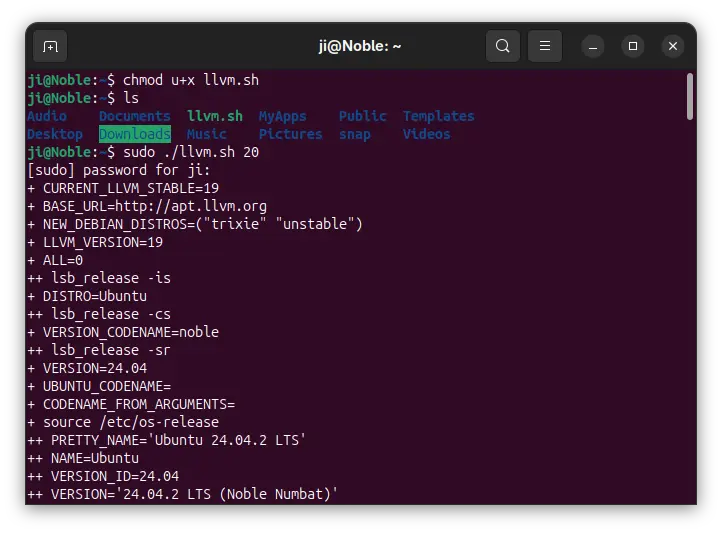Image resolution: width=722 pixels, height=533 pixels.
Task: Click the snap directory name
Action: click(x=355, y=134)
